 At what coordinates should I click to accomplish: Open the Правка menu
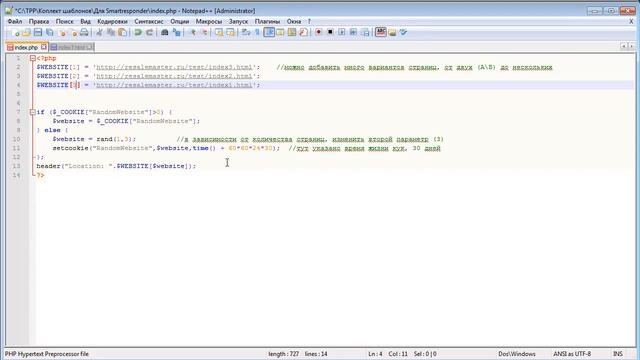click(39, 21)
